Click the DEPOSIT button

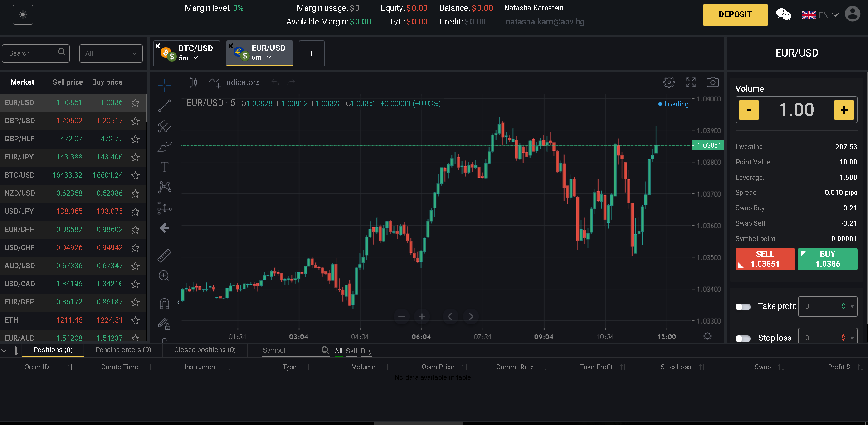click(x=735, y=14)
